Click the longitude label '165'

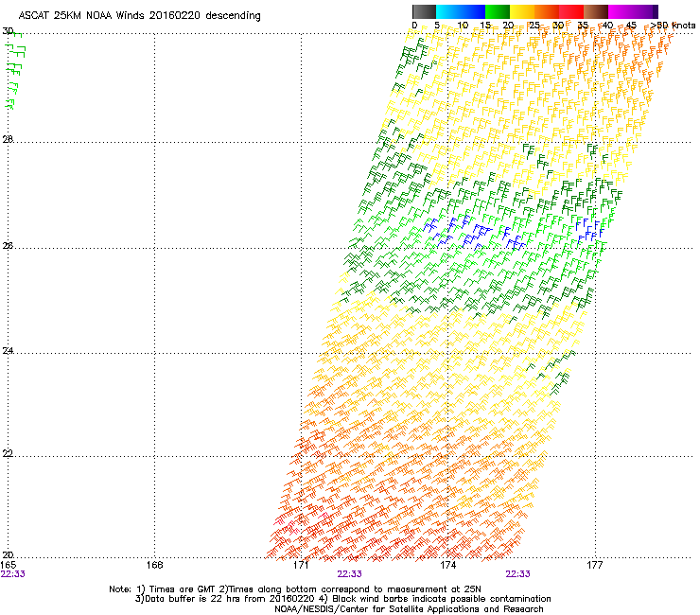click(x=9, y=565)
